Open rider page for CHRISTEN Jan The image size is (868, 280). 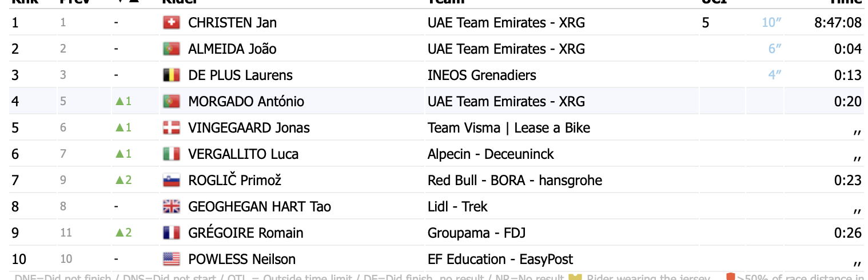pos(232,23)
